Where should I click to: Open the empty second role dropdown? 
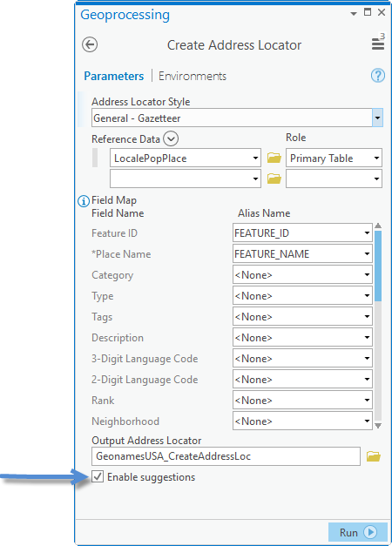click(334, 179)
